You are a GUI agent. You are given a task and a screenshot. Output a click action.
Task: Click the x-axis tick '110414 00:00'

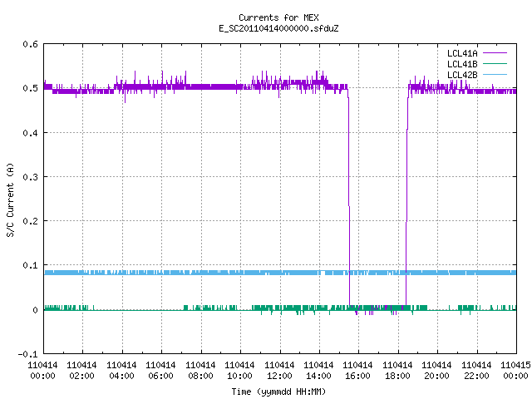[x=42, y=371]
